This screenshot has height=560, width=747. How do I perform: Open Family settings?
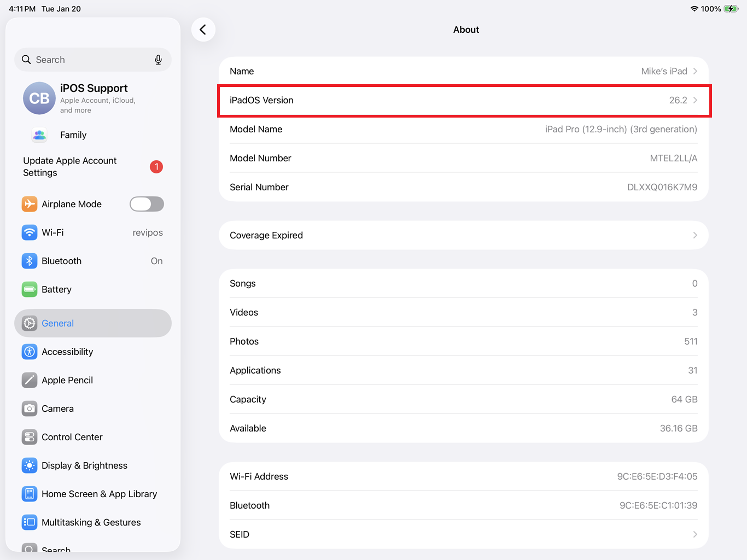(x=93, y=135)
